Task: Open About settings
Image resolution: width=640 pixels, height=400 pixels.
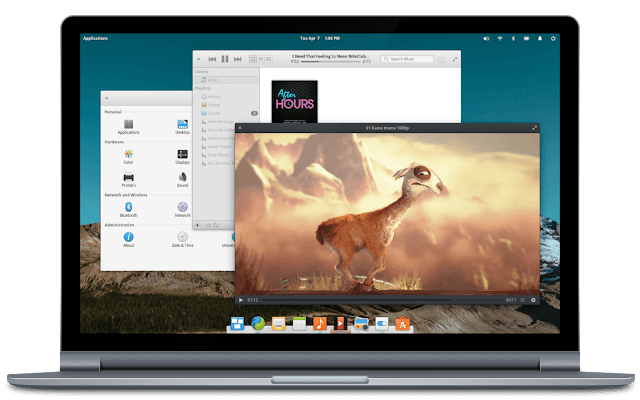Action: [129, 240]
